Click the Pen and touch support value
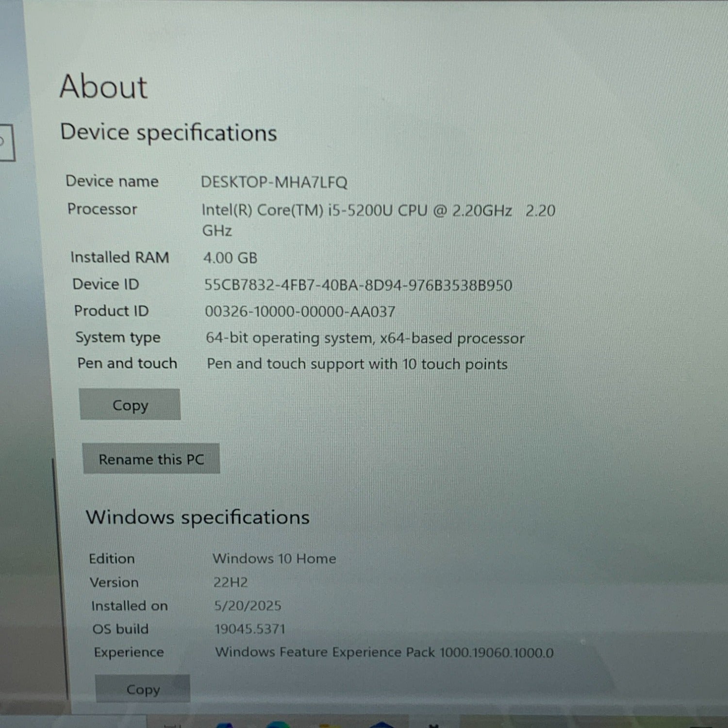This screenshot has width=728, height=728. (x=357, y=364)
